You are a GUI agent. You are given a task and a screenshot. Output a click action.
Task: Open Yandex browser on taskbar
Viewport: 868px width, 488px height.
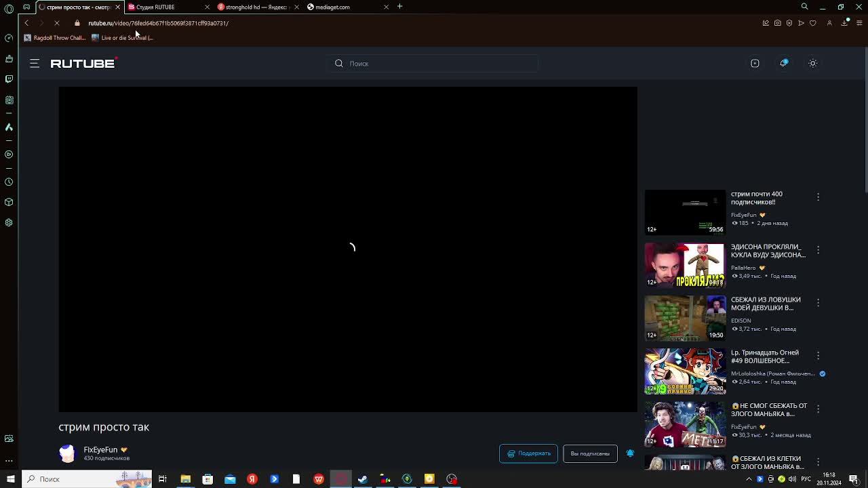point(252,479)
